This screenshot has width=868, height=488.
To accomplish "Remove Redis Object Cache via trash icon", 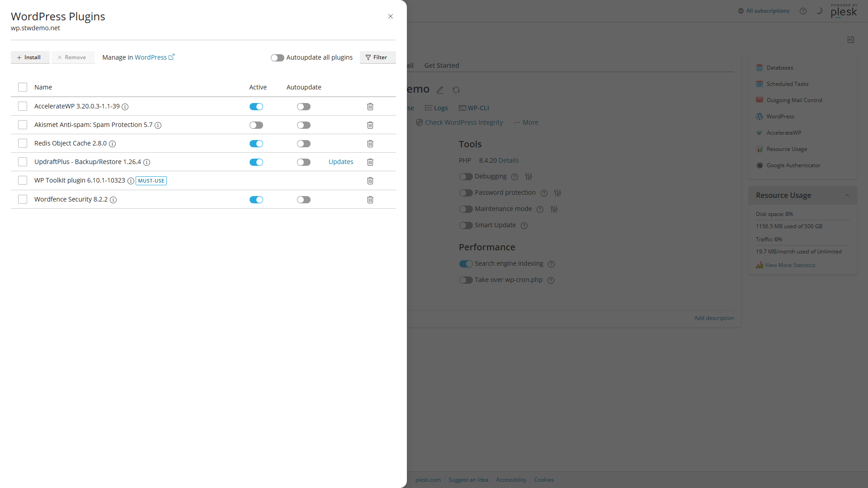I will point(370,144).
